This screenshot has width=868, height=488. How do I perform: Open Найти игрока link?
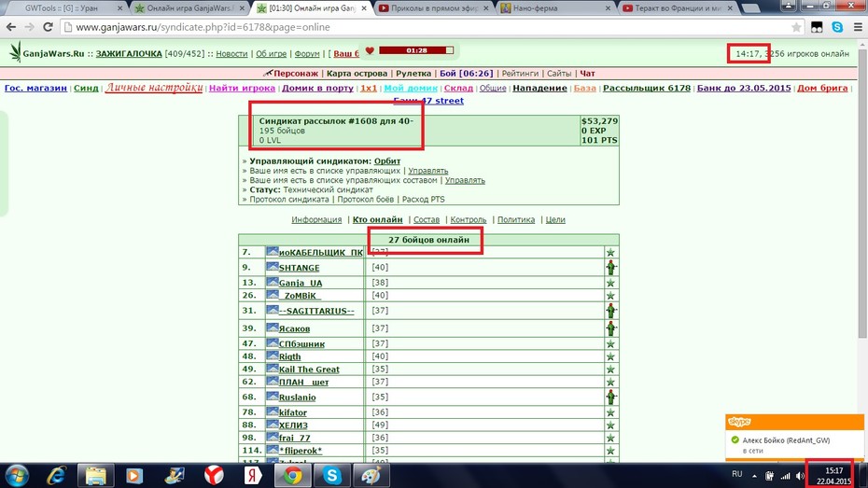point(242,88)
